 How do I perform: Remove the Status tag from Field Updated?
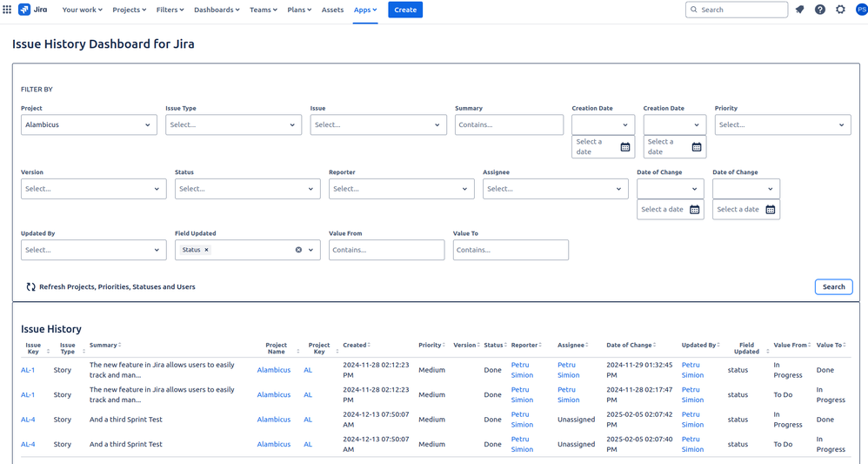pyautogui.click(x=206, y=250)
